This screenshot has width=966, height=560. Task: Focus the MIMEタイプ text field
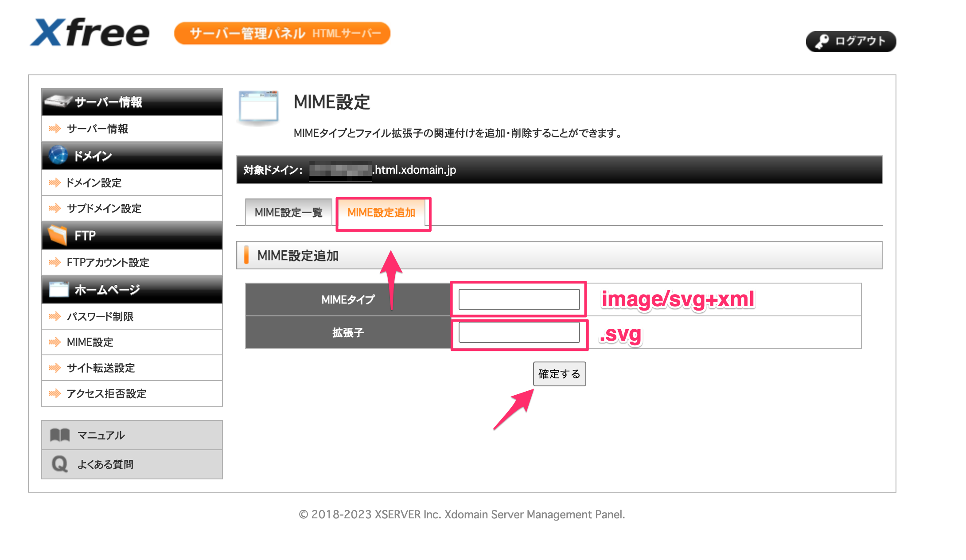(x=519, y=299)
